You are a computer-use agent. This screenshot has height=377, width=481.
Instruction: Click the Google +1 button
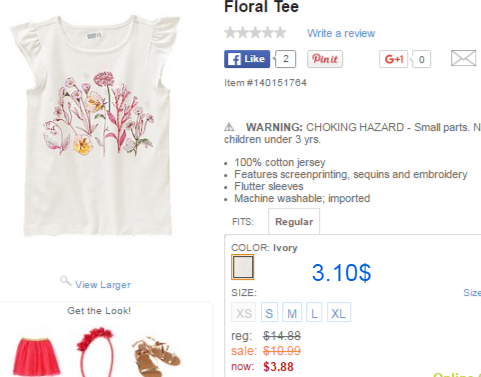coord(393,59)
